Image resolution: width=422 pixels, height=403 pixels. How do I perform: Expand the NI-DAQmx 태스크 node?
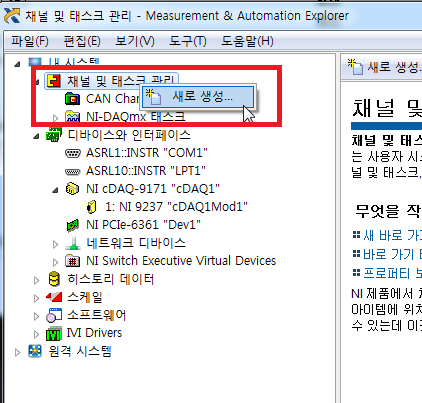tap(55, 117)
